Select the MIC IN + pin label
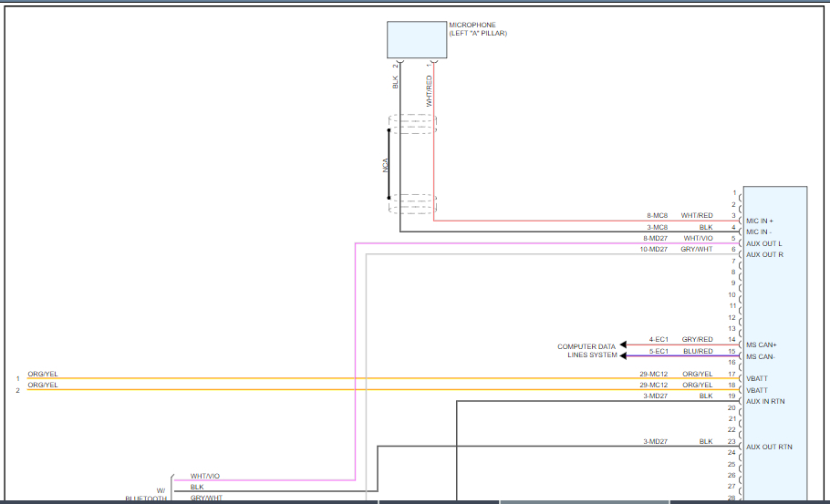 759,221
